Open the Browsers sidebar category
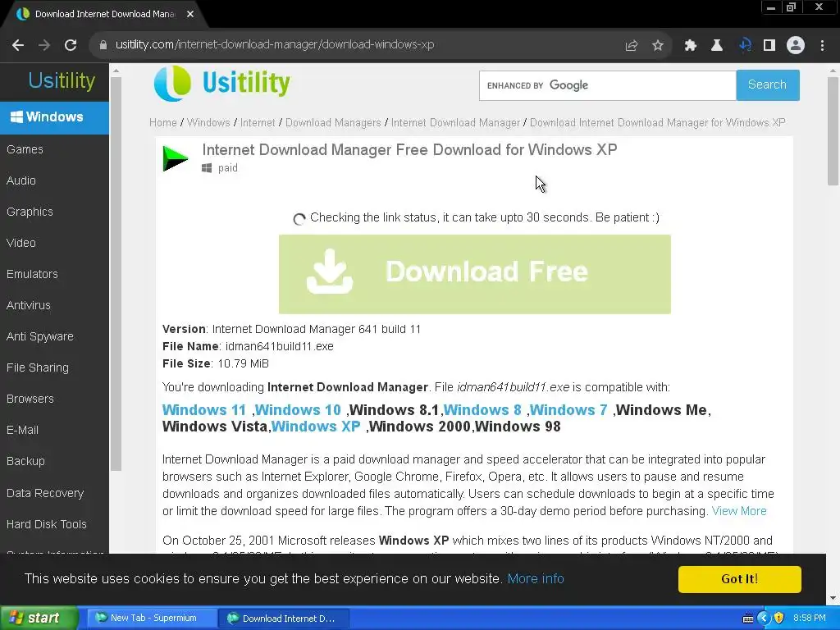 coord(30,399)
